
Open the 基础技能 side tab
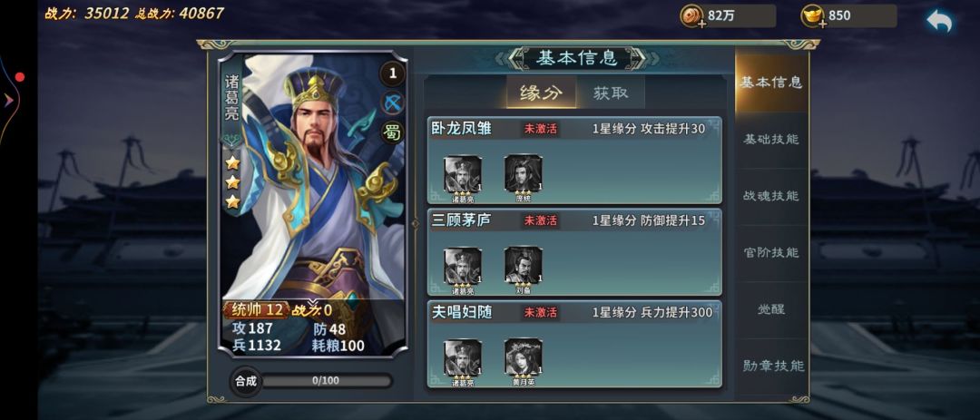coord(771,140)
